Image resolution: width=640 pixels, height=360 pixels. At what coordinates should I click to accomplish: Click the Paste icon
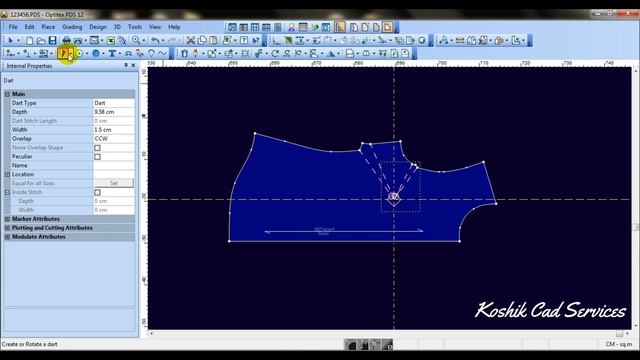point(213,40)
